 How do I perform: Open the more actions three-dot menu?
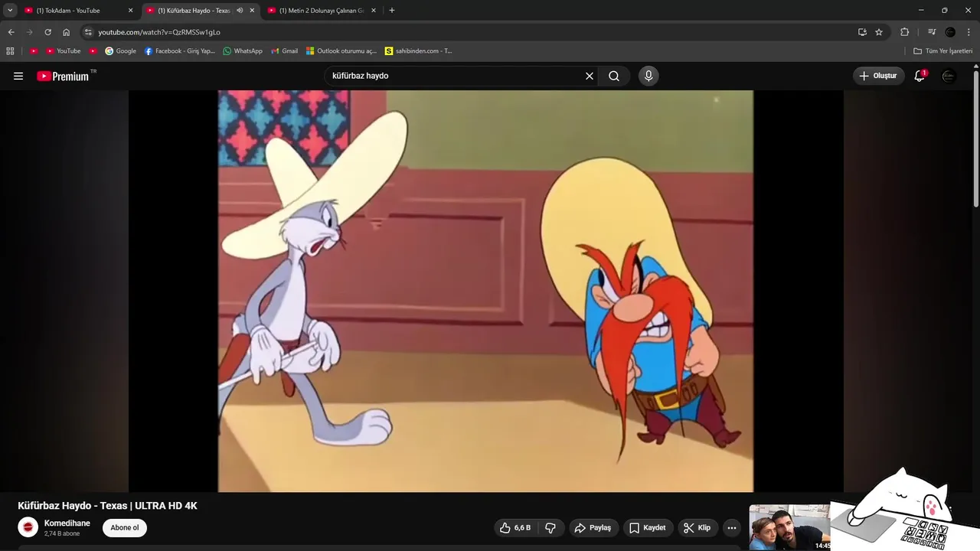point(732,527)
